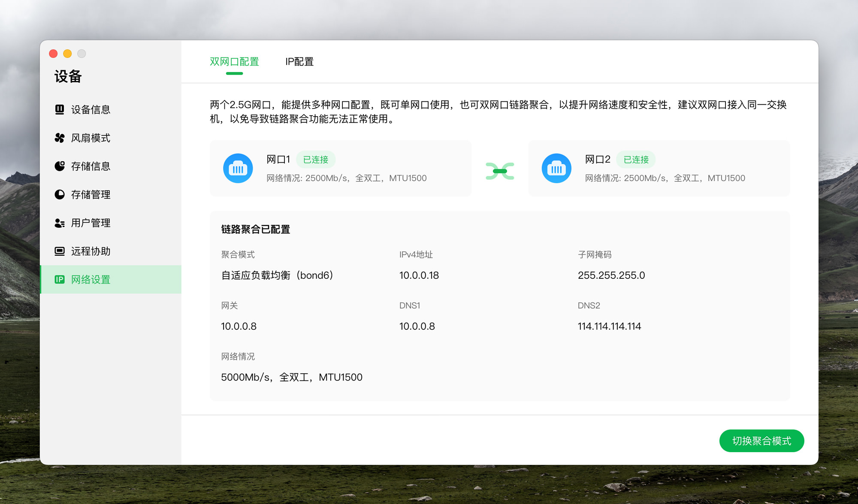Click the green IP network settings icon
The height and width of the screenshot is (504, 858).
click(60, 280)
